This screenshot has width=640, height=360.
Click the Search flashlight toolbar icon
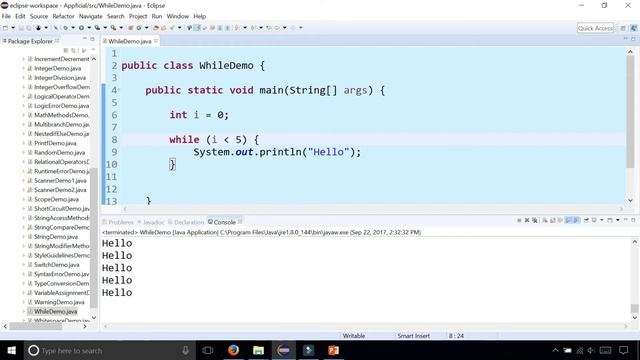pos(172,28)
